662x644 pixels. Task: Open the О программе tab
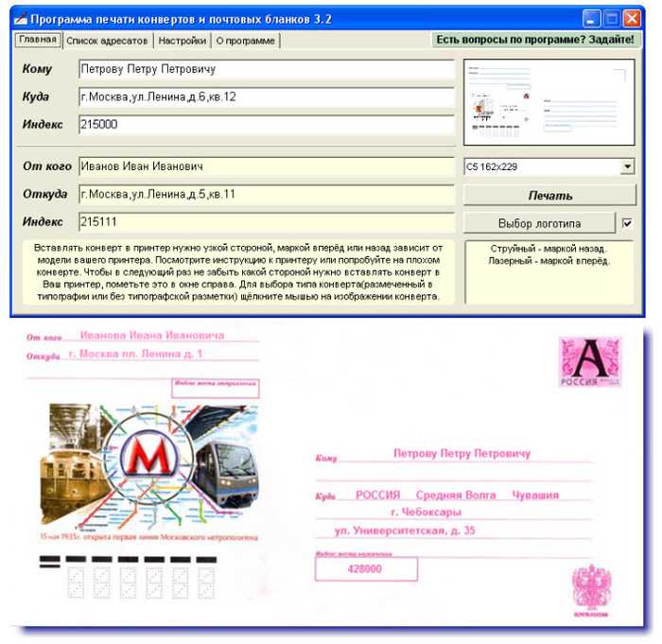(245, 41)
